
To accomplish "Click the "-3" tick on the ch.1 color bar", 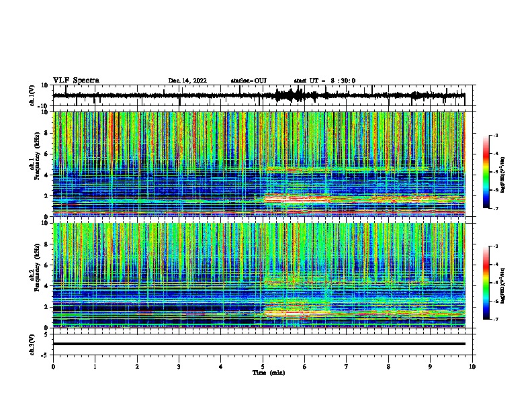I will [x=496, y=135].
